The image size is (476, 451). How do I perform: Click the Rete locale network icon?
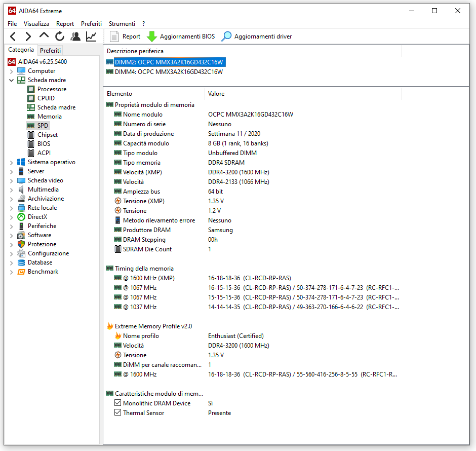21,208
